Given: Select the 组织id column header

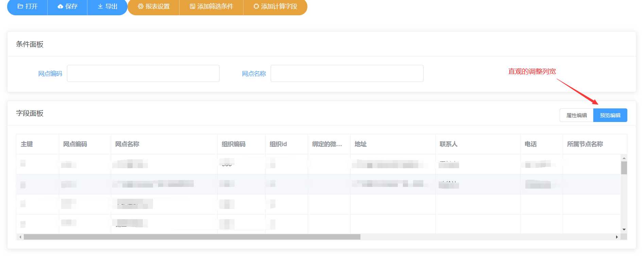Looking at the screenshot, I should coord(287,144).
